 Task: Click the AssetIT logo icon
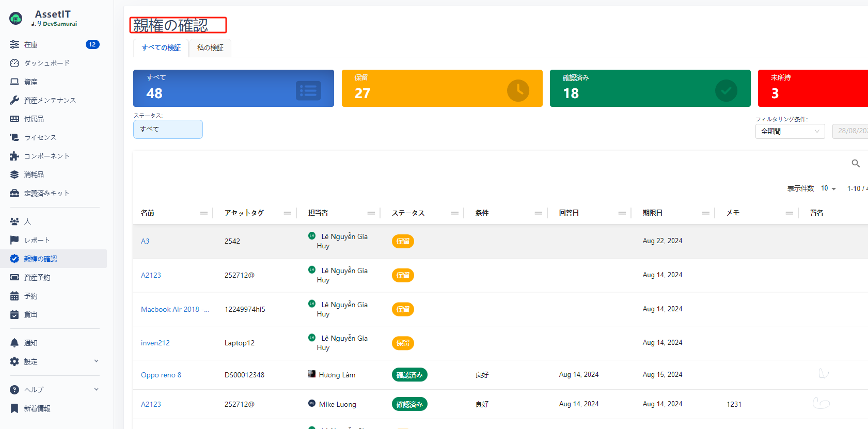tap(16, 19)
